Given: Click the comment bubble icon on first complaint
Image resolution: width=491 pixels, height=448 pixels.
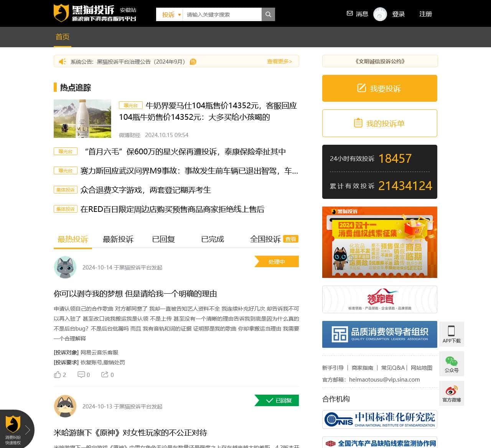Looking at the screenshot, I should [81, 374].
